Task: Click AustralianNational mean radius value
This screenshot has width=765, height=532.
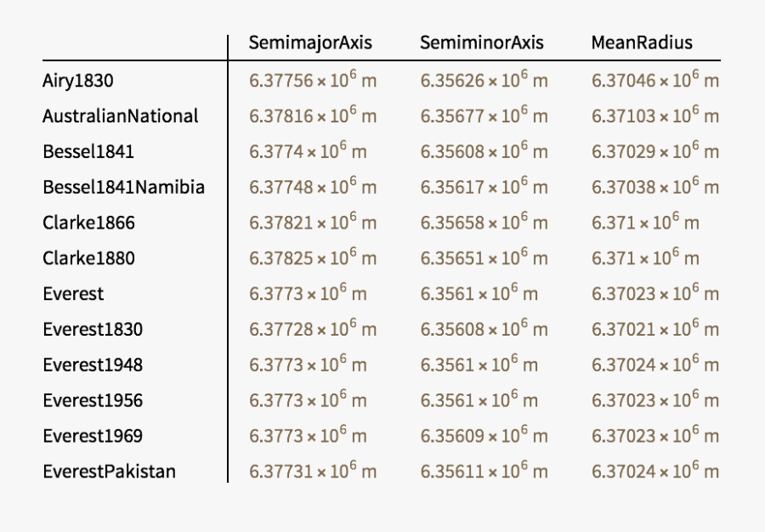Action: pos(655,116)
